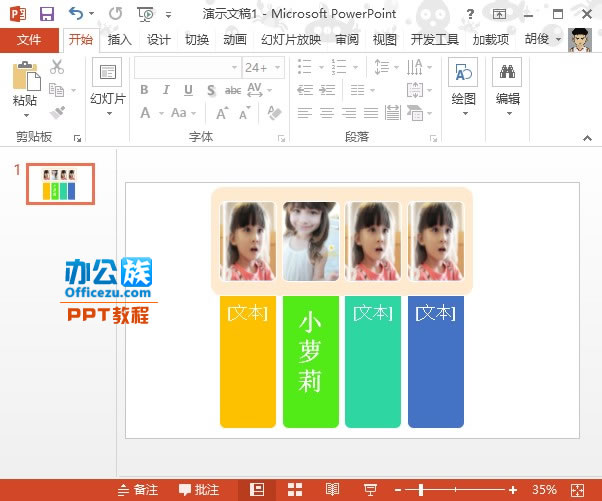Viewport: 602px width, 501px height.
Task: Switch to Slide Sorter view icon
Action: pyautogui.click(x=295, y=489)
